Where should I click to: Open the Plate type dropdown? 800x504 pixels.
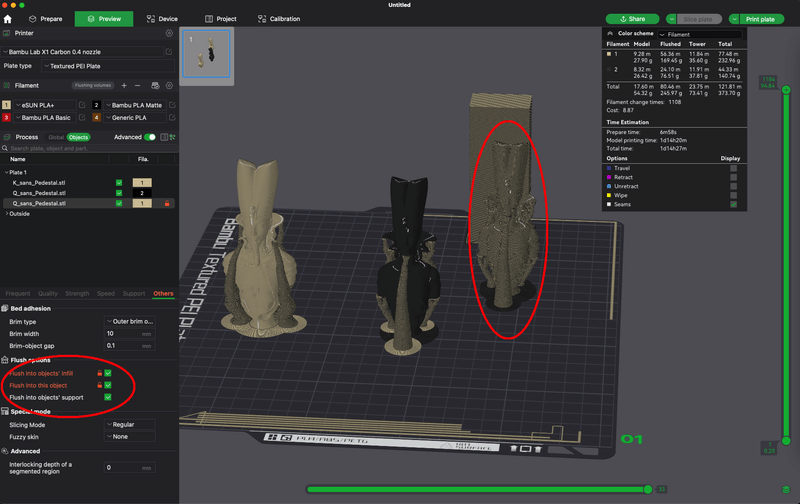pyautogui.click(x=108, y=66)
